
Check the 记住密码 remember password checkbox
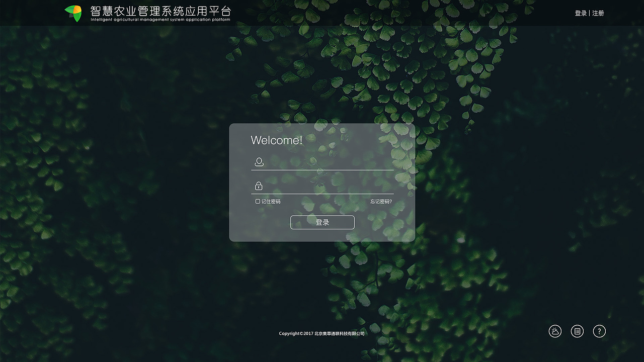[258, 201]
